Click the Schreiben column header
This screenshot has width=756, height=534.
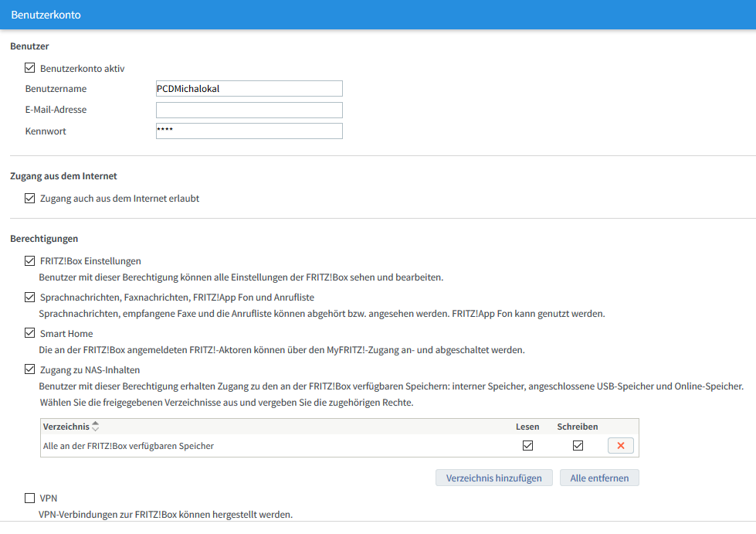coord(577,427)
